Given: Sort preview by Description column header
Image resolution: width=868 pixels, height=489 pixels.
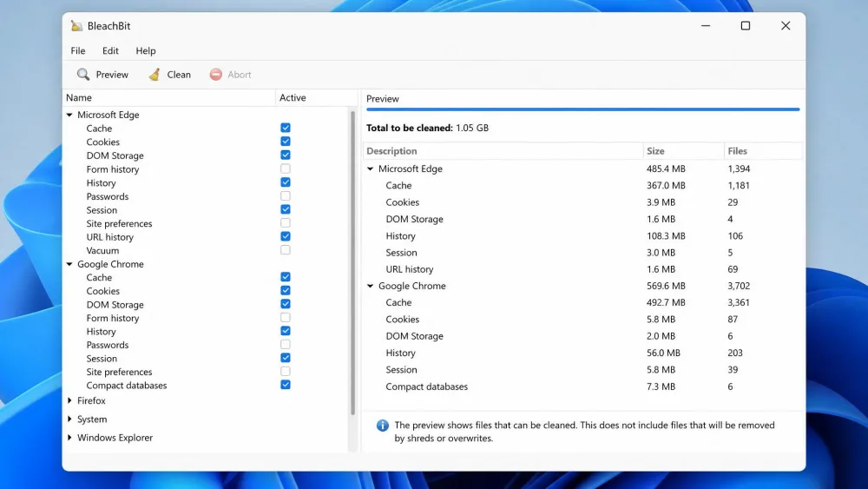Looking at the screenshot, I should pos(503,150).
